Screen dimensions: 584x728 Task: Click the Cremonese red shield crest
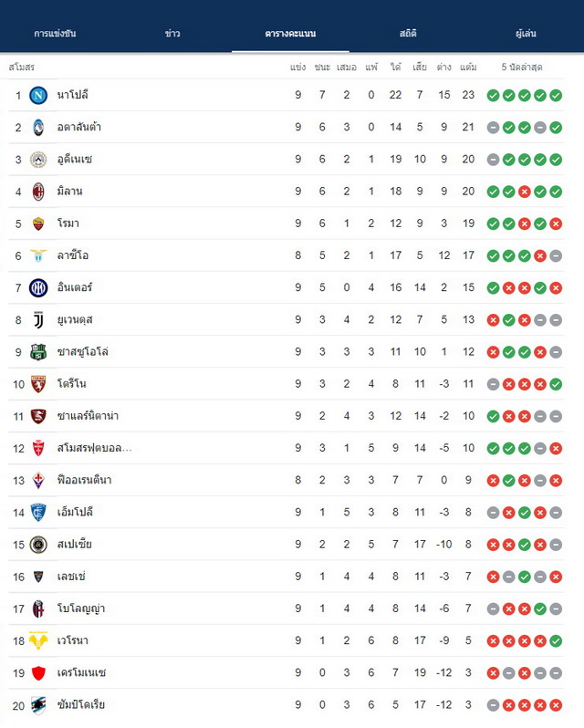click(38, 672)
